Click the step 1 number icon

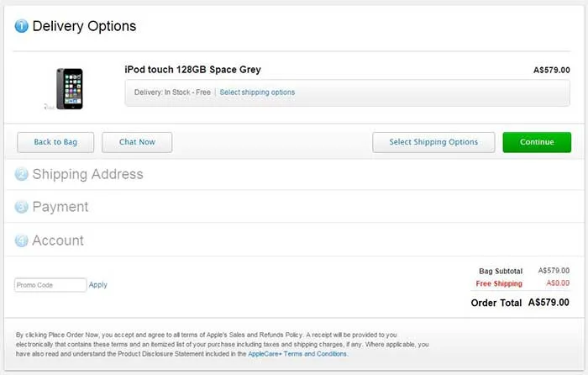22,26
